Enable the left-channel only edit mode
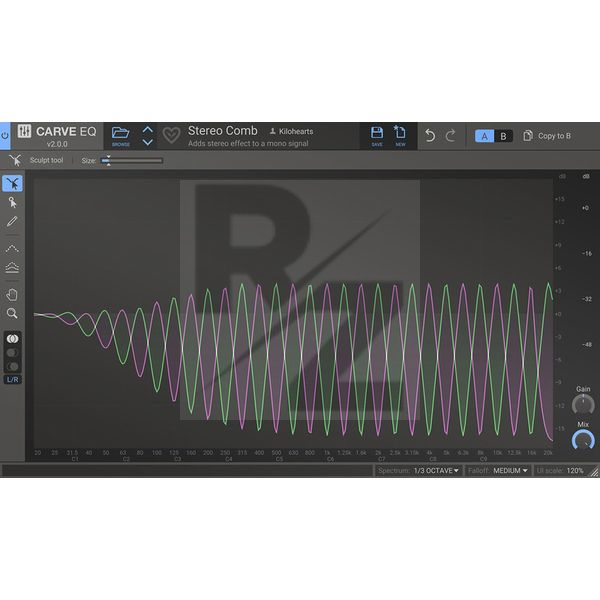This screenshot has width=600, height=600. [x=13, y=352]
